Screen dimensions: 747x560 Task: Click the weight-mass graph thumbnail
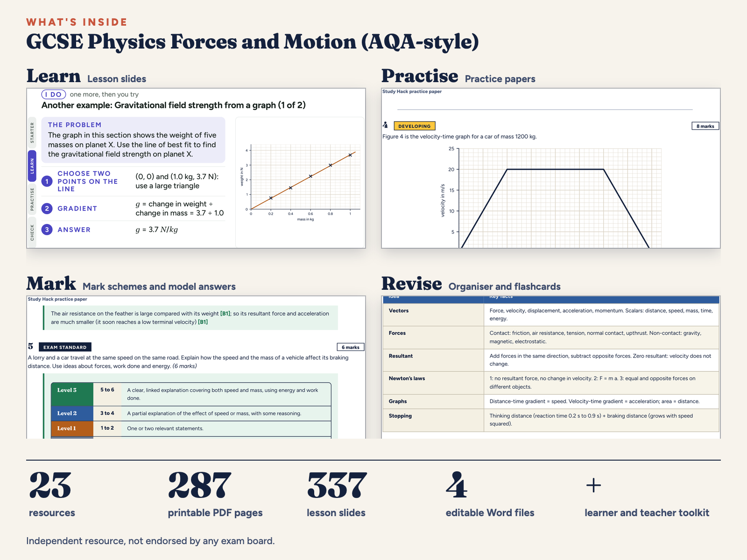click(x=300, y=182)
